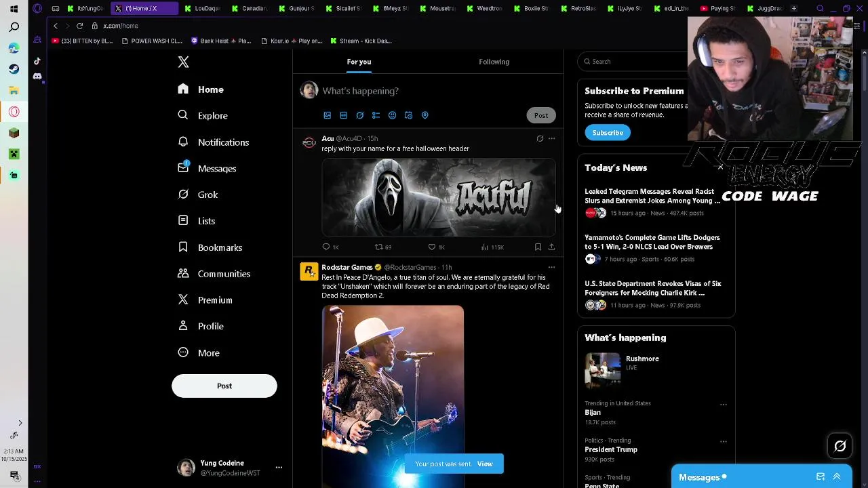Open the D'Angelo photo in Rockstar post
Screen dimensions: 868x488
[x=393, y=396]
